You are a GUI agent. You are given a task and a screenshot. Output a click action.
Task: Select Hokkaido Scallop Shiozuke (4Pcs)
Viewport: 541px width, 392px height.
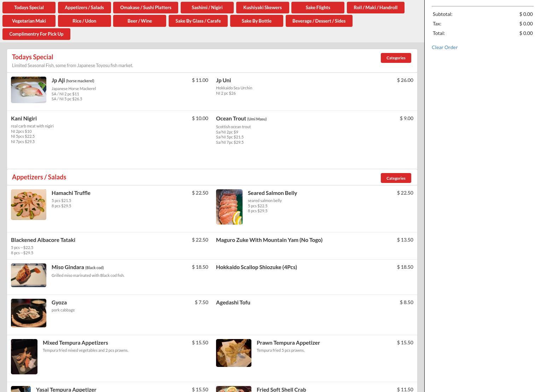click(x=256, y=267)
